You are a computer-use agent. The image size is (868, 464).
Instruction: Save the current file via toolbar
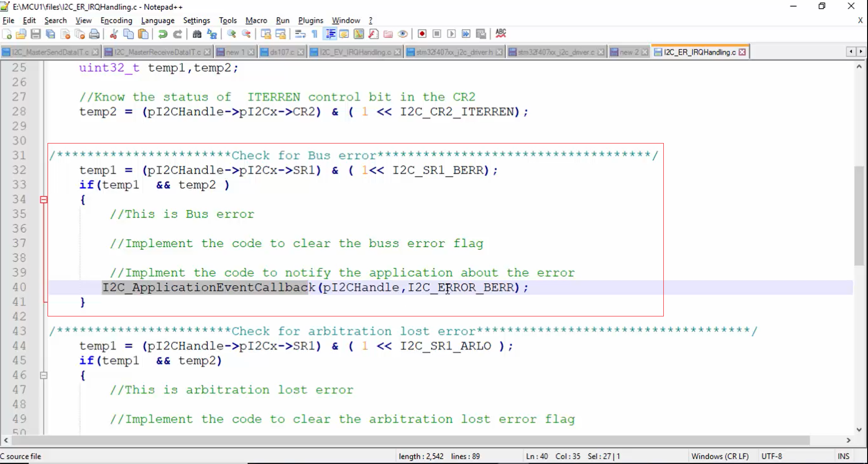pyautogui.click(x=36, y=34)
